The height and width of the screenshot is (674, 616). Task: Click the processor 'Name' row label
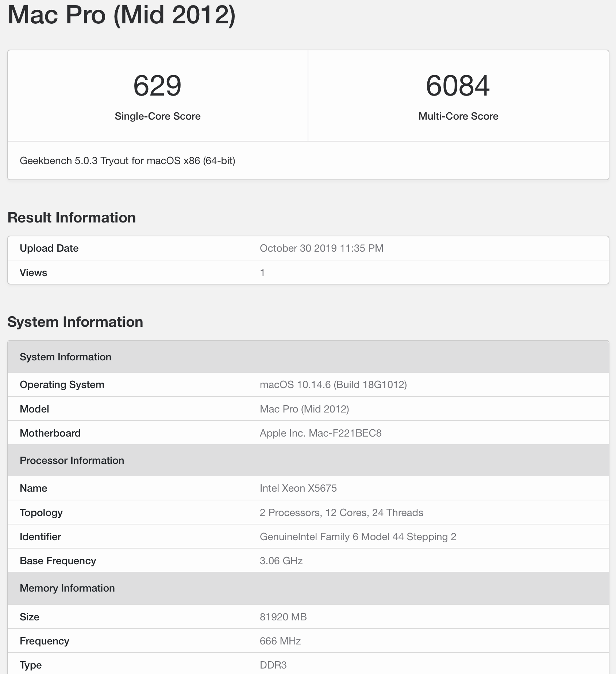(x=34, y=488)
